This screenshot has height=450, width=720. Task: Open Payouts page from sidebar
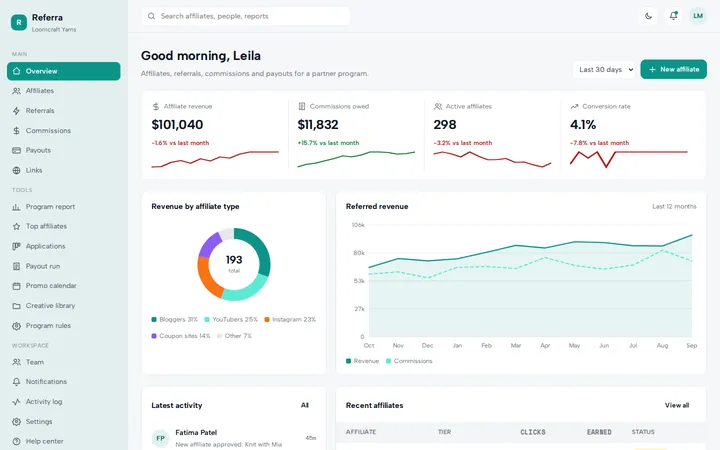coord(63,151)
